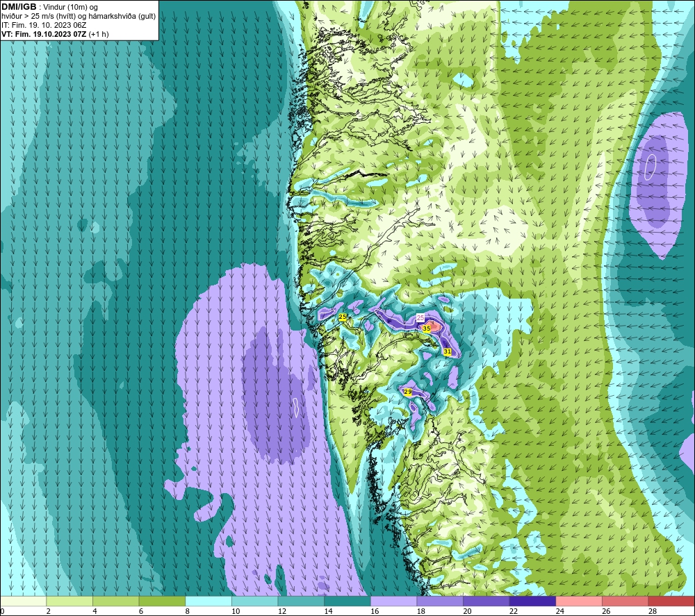The height and width of the screenshot is (616, 695).
Task: Select the 20–22 m/s violet swatch
Action: (x=486, y=601)
